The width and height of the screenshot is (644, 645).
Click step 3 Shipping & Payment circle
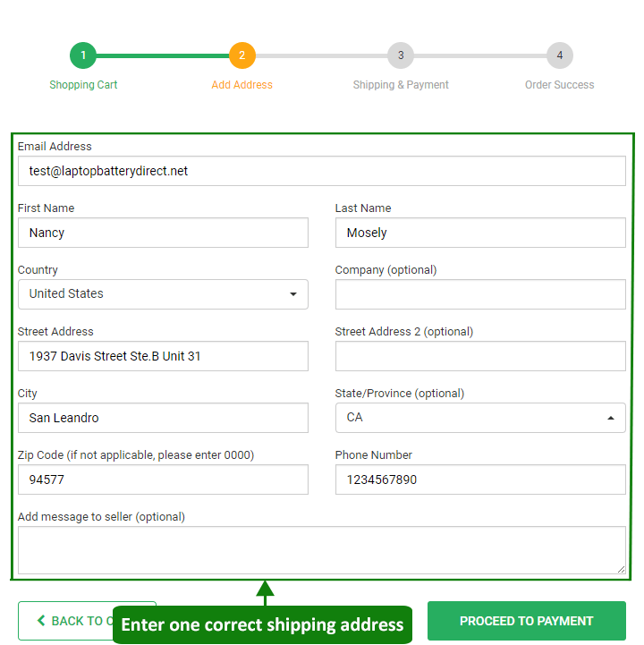(x=401, y=55)
